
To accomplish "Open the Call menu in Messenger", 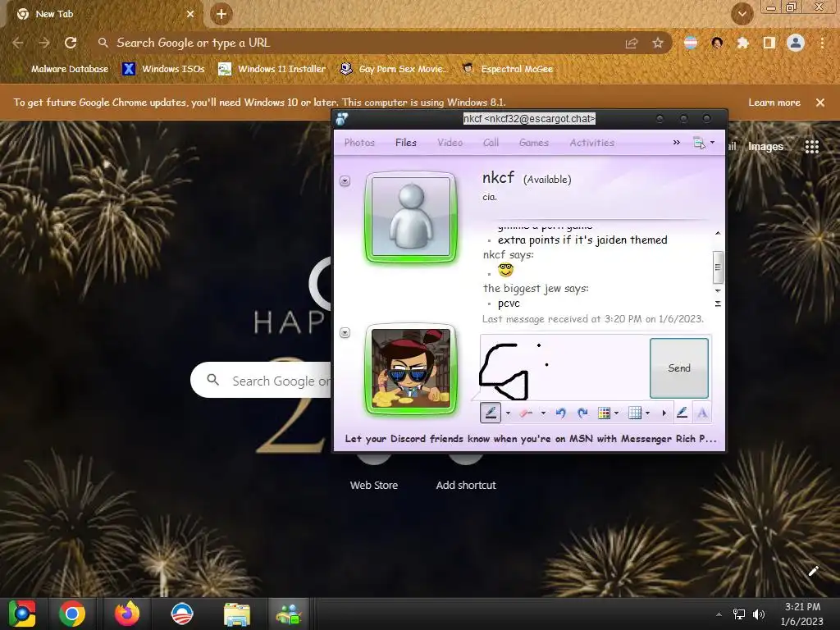I will pos(491,143).
